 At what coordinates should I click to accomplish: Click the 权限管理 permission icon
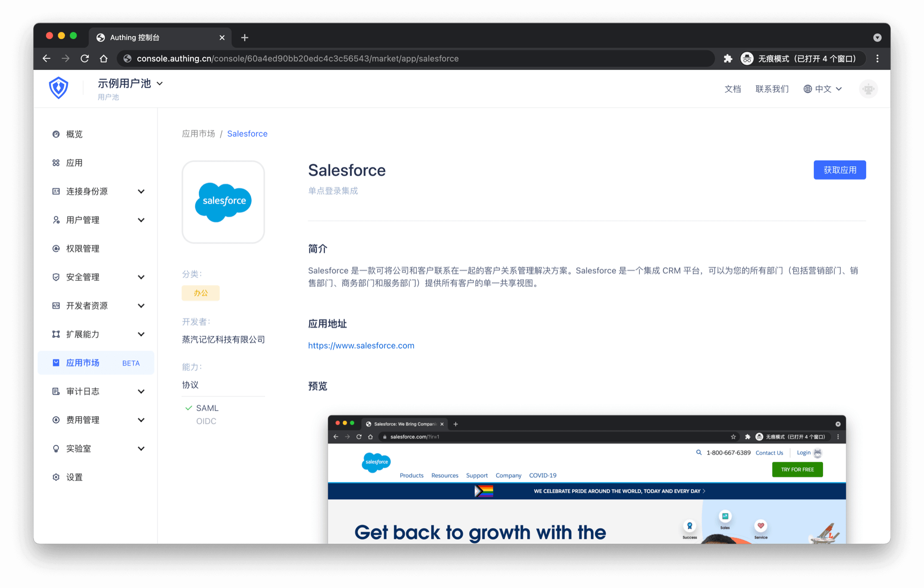(56, 248)
